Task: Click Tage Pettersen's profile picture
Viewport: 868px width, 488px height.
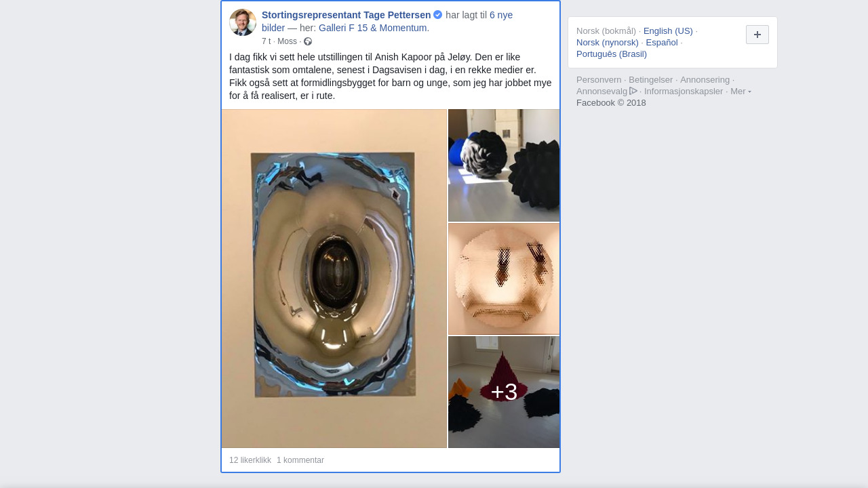Action: tap(243, 22)
